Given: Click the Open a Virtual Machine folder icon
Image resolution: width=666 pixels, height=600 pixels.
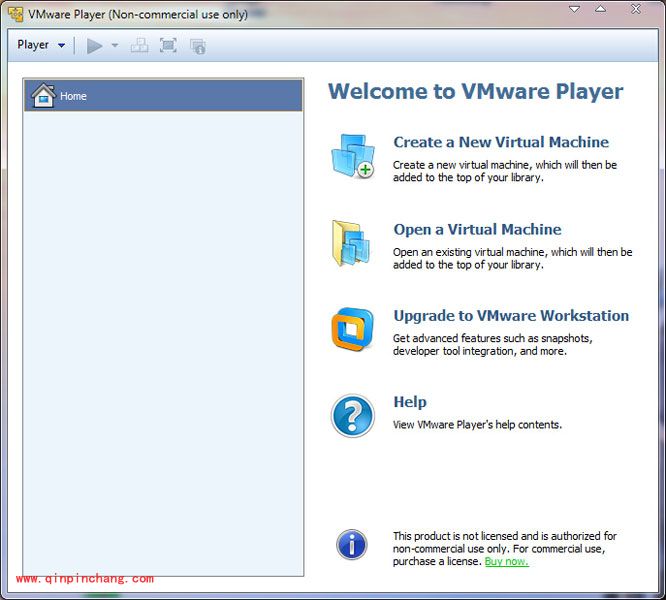Looking at the screenshot, I should pos(351,243).
